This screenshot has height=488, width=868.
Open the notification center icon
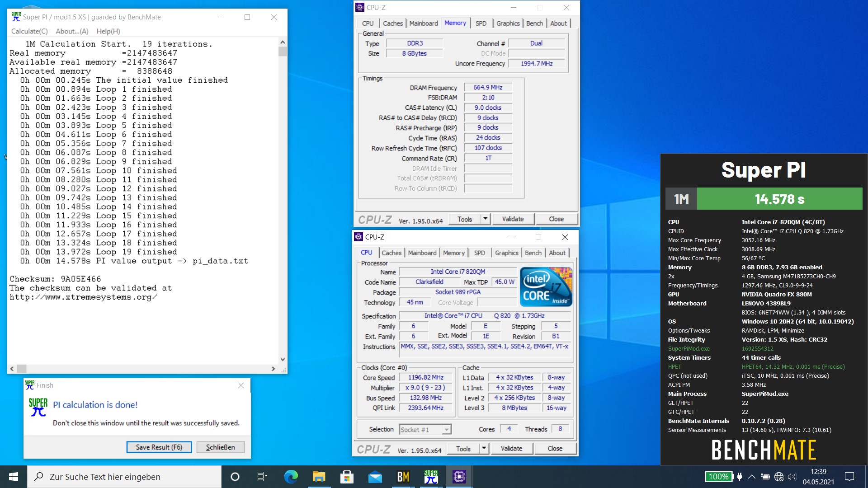(849, 477)
